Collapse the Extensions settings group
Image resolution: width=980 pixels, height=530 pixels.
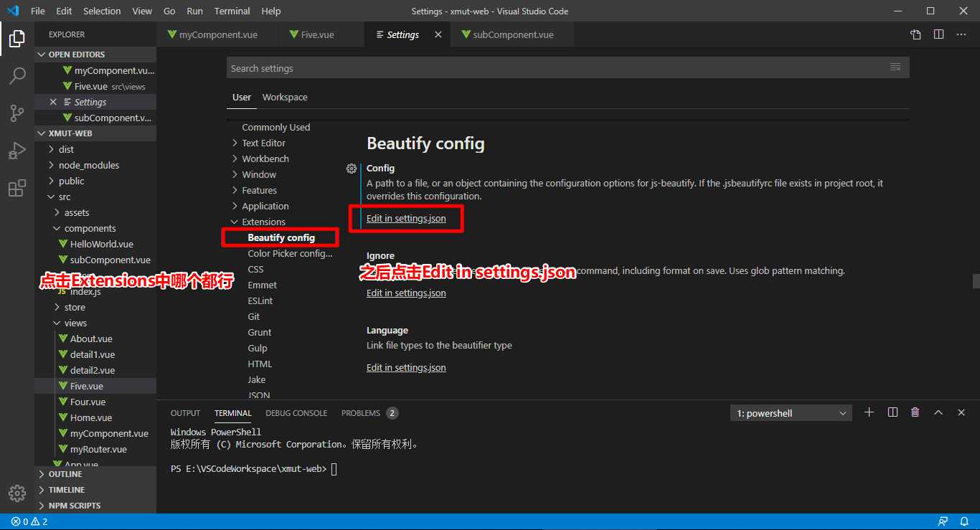pos(263,222)
